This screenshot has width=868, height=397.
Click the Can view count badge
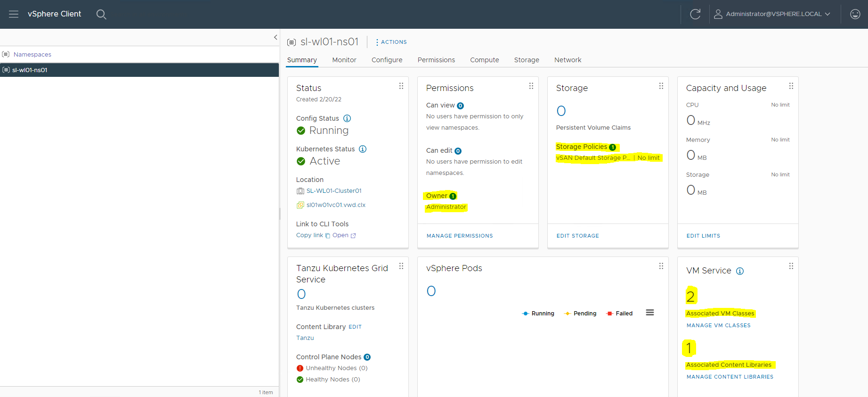click(x=461, y=106)
